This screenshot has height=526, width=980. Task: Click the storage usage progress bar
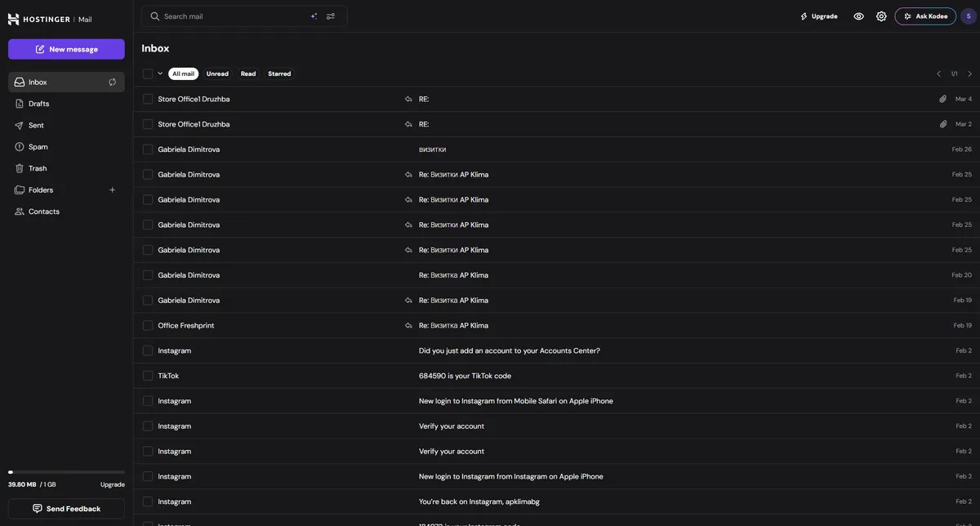tap(66, 472)
